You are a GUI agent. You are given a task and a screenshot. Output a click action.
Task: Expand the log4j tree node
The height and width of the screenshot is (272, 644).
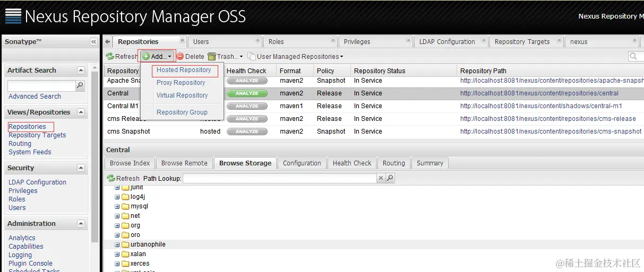tap(117, 197)
